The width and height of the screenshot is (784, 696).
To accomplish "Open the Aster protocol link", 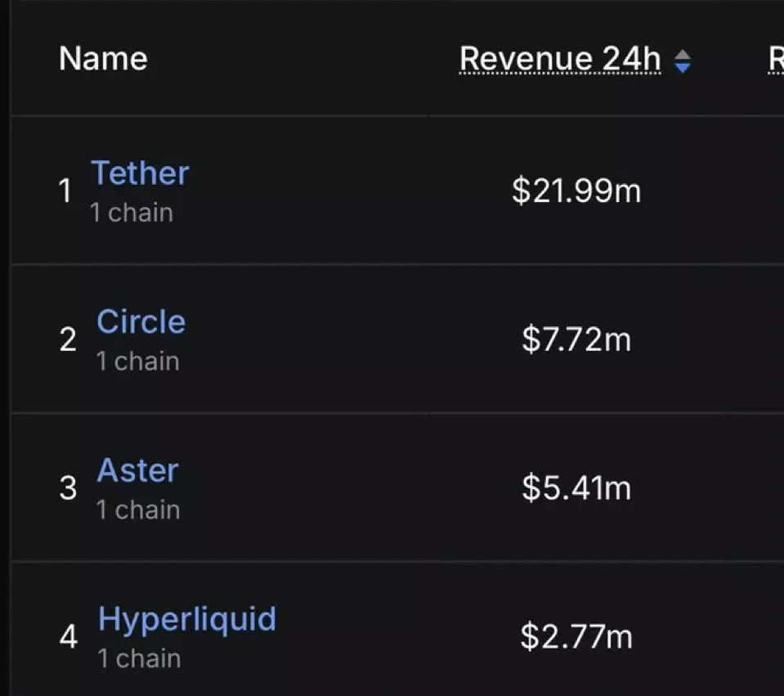I will (137, 470).
